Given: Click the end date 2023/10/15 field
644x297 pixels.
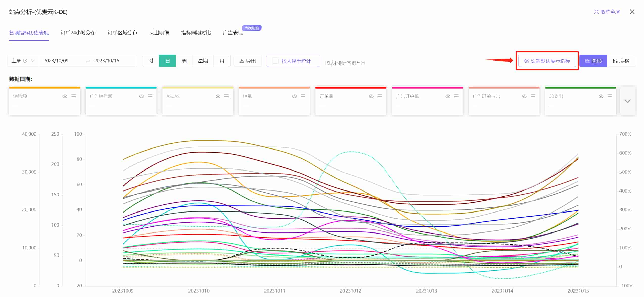Looking at the screenshot, I should (107, 61).
